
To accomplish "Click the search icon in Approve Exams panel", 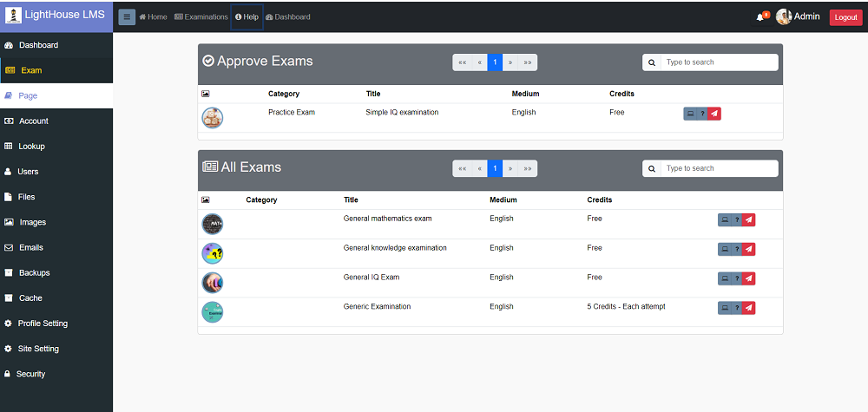I will 651,62.
